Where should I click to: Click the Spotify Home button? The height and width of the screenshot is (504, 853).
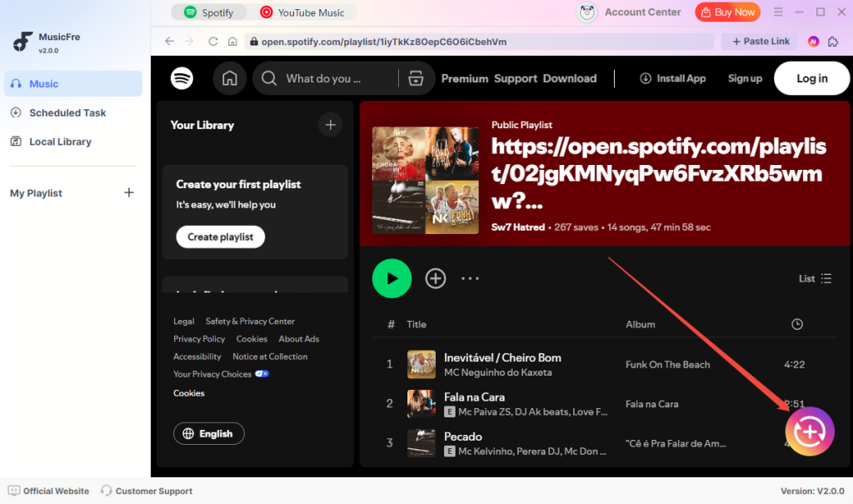coord(230,78)
